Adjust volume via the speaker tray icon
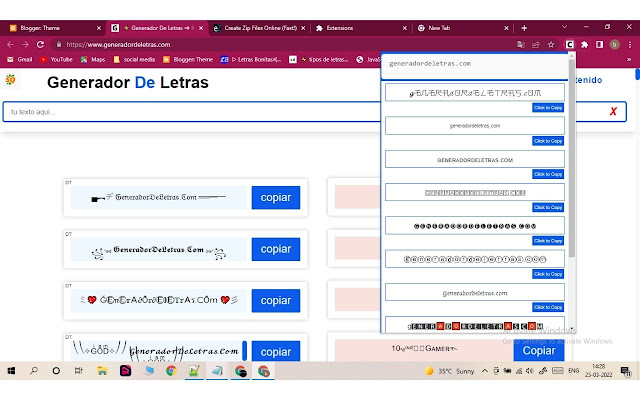The width and height of the screenshot is (640, 400). 530,371
